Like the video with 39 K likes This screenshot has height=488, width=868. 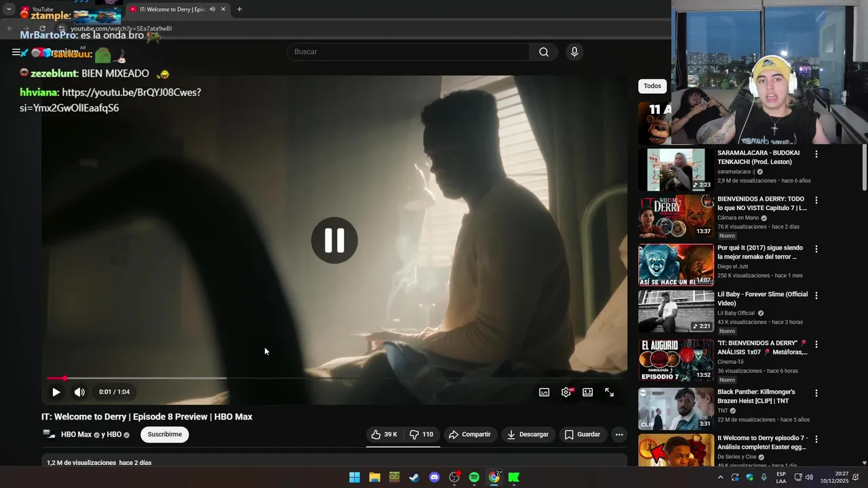tap(384, 434)
